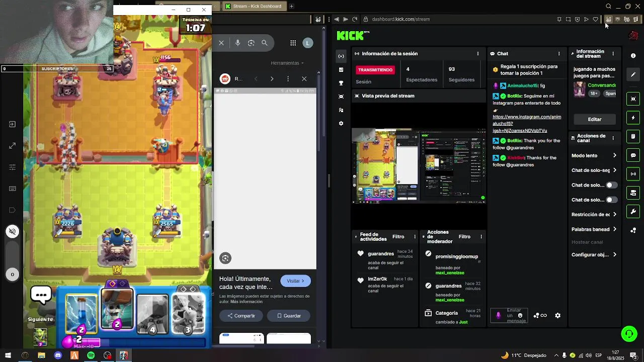Open Información de la sesión three-dot menu
Screen dimensions: 644x362
point(477,53)
